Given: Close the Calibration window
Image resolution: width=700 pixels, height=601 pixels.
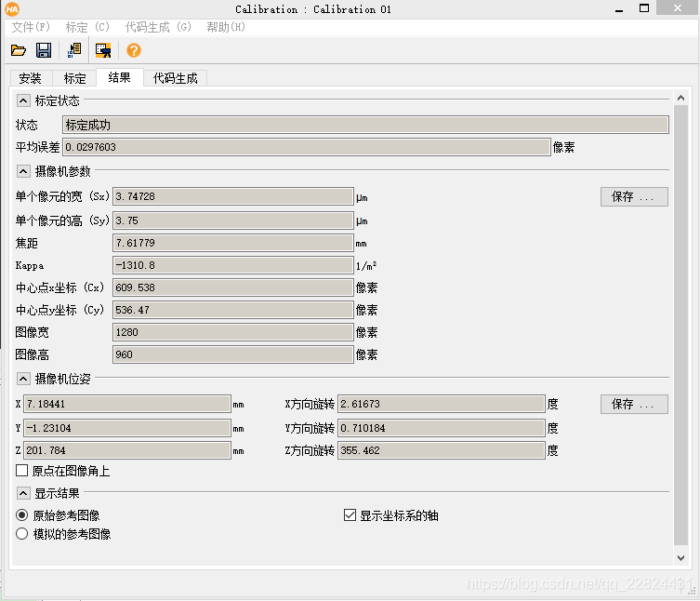Looking at the screenshot, I should point(678,8).
